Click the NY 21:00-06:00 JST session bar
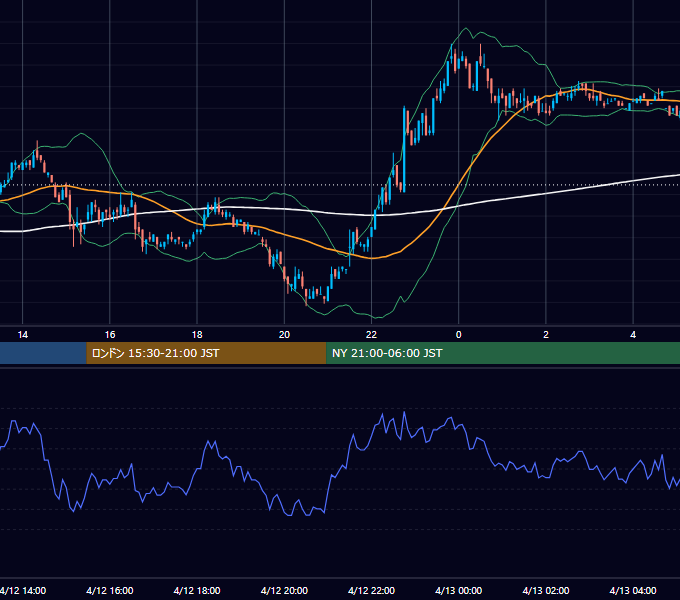The height and width of the screenshot is (600, 680). (503, 353)
